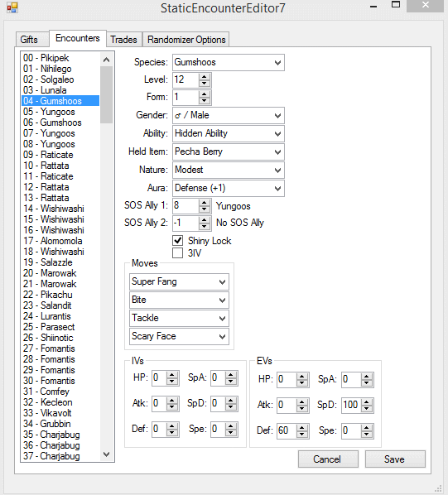Open the Nature dropdown showing Modest
Screen dimensions: 448x495
tap(229, 171)
